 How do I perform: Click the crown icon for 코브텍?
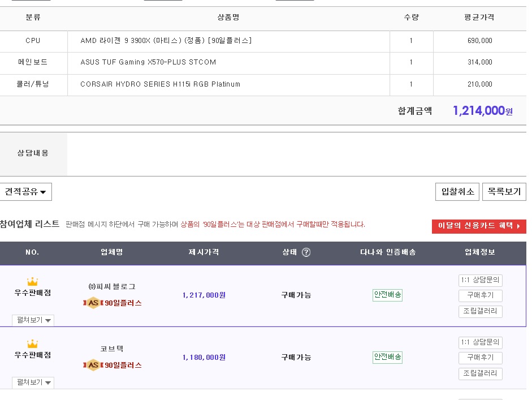(x=32, y=344)
